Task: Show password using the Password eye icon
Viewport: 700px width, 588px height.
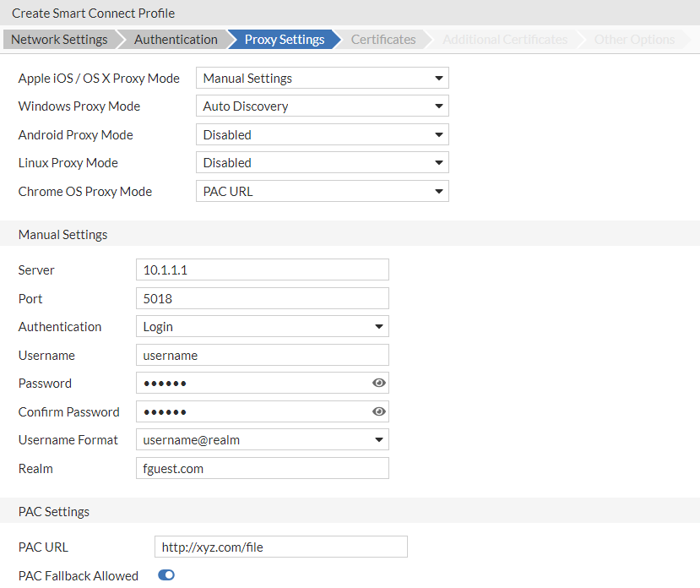Action: (379, 384)
